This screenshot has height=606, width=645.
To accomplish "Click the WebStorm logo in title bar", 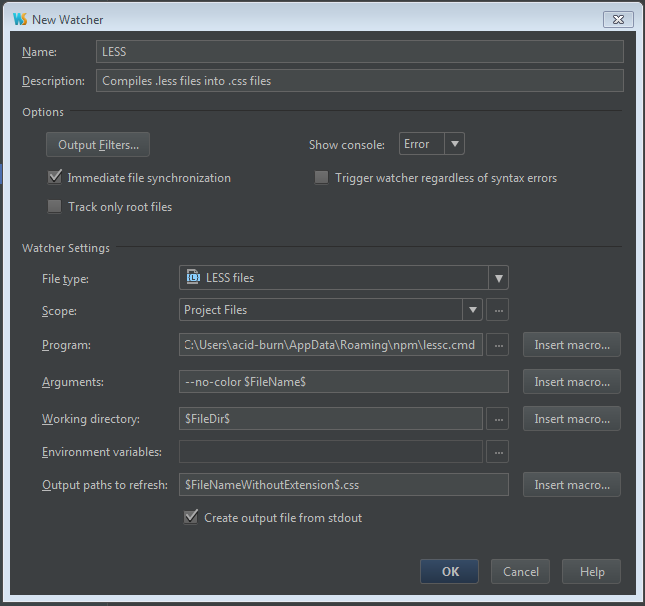I will [20, 19].
